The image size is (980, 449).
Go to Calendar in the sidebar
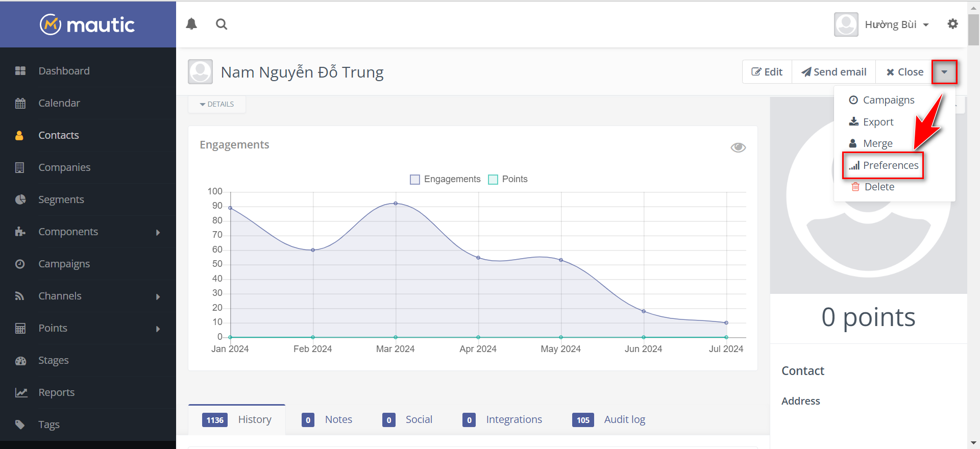[59, 103]
